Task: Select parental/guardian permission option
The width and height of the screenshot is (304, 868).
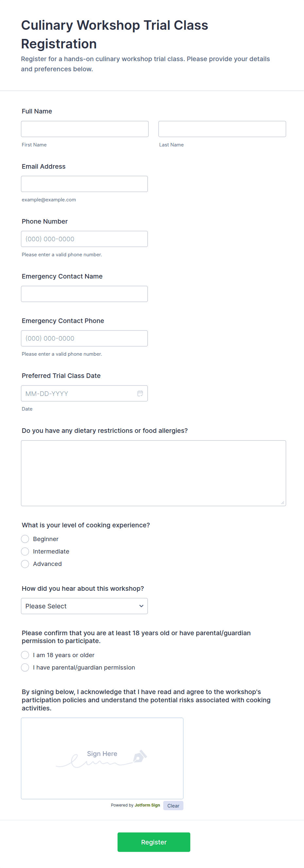Action: (x=25, y=667)
